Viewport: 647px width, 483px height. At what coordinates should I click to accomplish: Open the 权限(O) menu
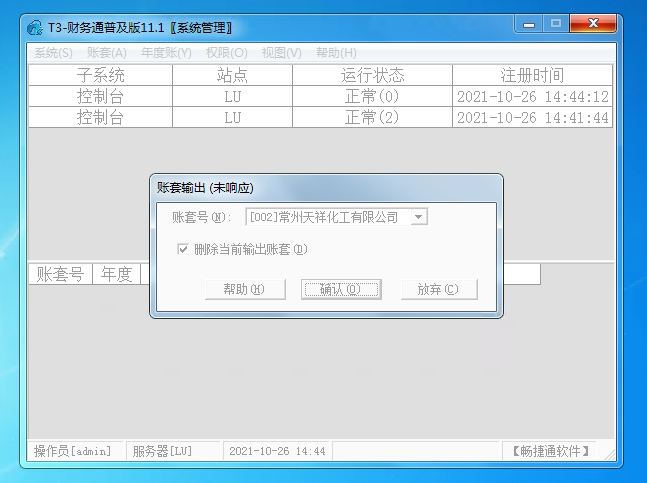pos(227,53)
